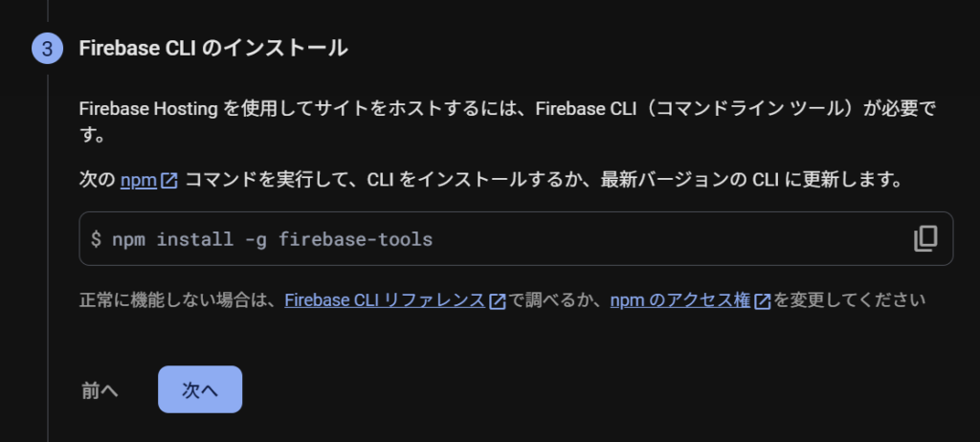
Task: Click the firebase-tools text in the command
Action: pos(355,239)
